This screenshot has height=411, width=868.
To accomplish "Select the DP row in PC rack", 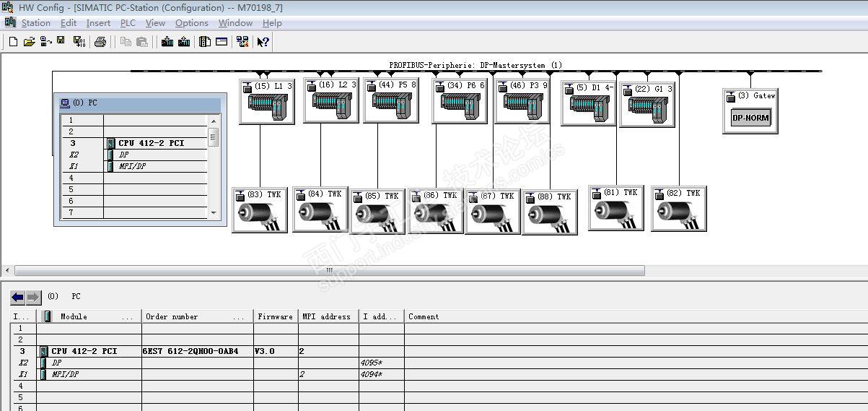I will (x=123, y=155).
